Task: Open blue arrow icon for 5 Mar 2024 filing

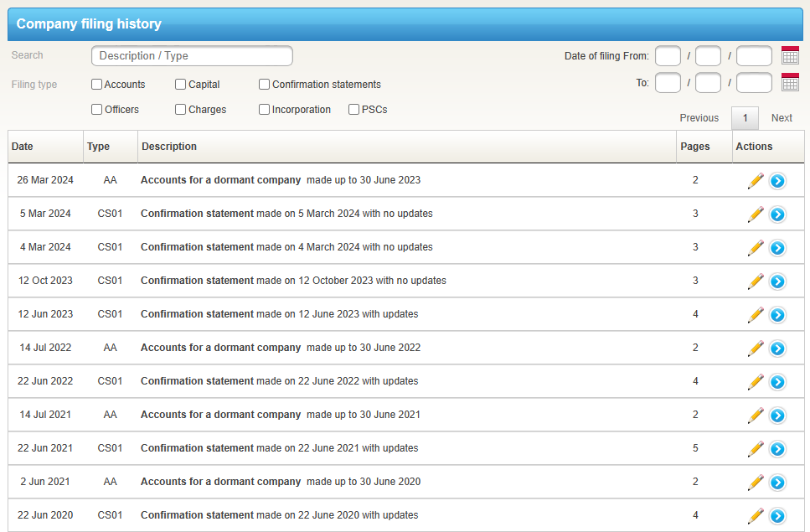Action: click(x=777, y=214)
